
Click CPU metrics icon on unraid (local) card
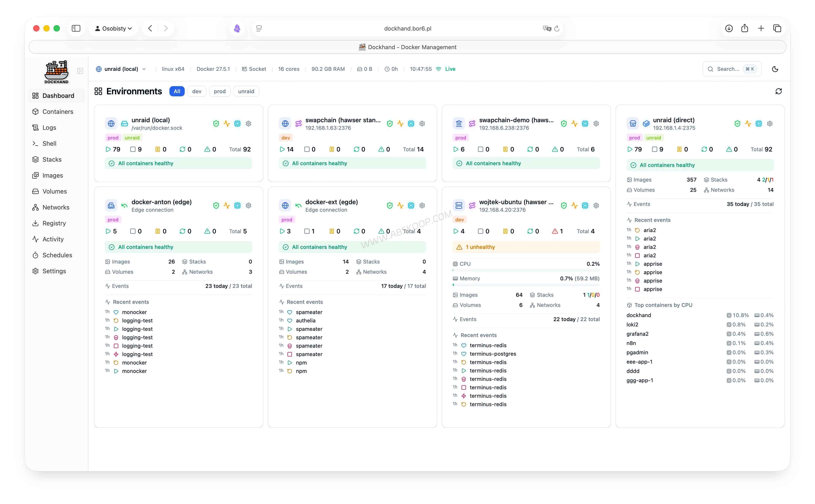237,124
